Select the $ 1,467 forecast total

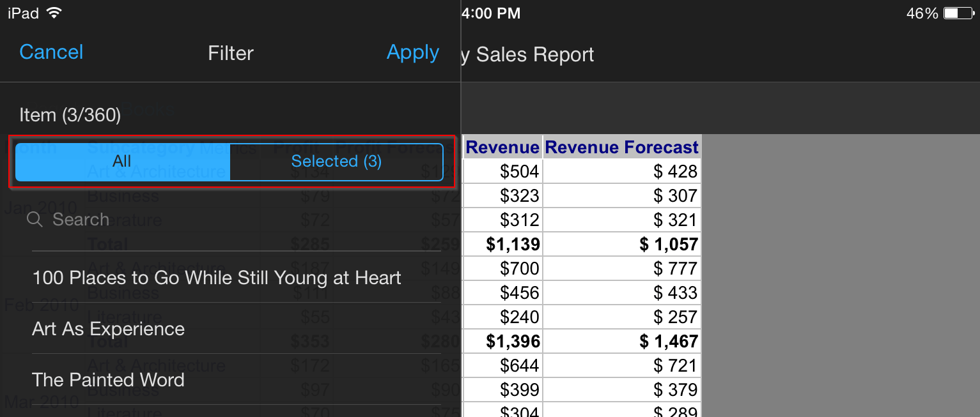coord(622,341)
